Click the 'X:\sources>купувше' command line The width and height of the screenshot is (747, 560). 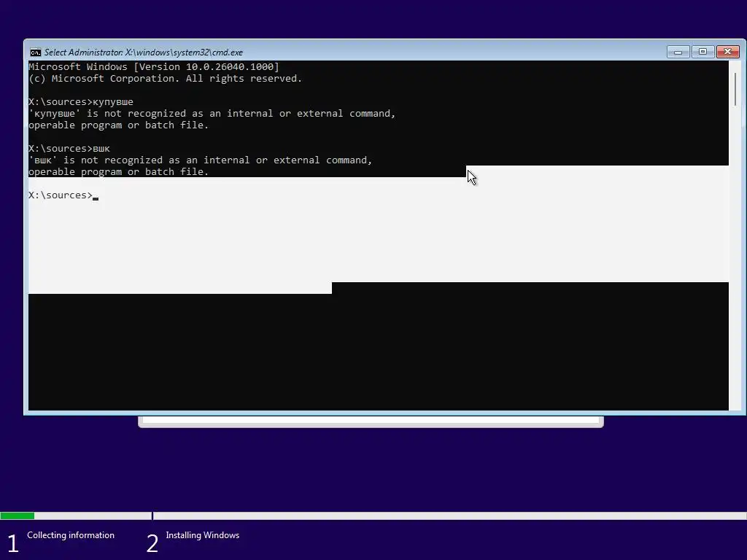81,102
